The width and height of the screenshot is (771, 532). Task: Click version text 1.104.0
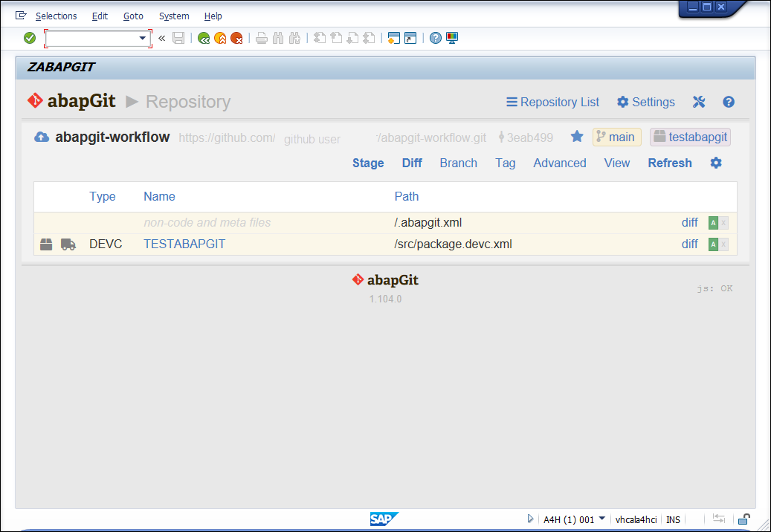coord(385,299)
